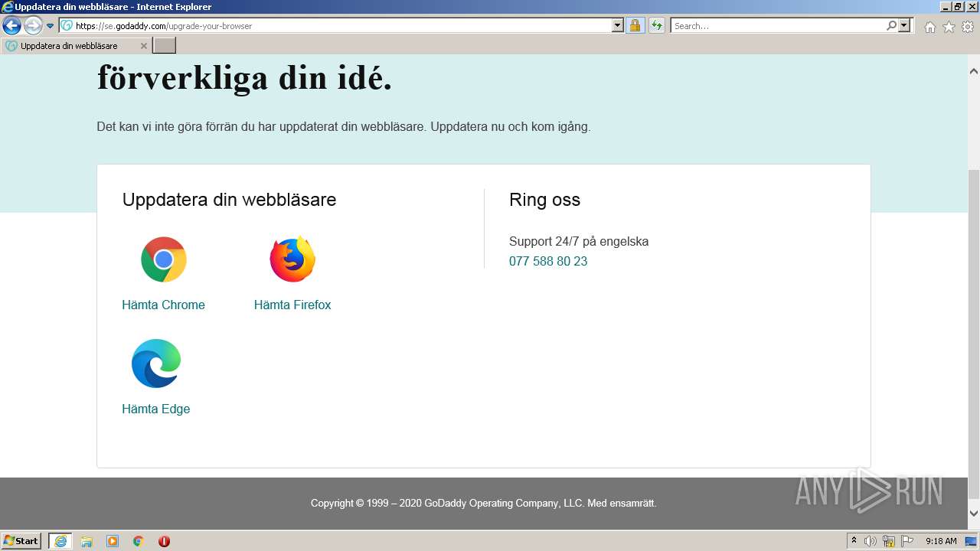
Task: Restore the Internet Explorer window size
Action: 959,6
